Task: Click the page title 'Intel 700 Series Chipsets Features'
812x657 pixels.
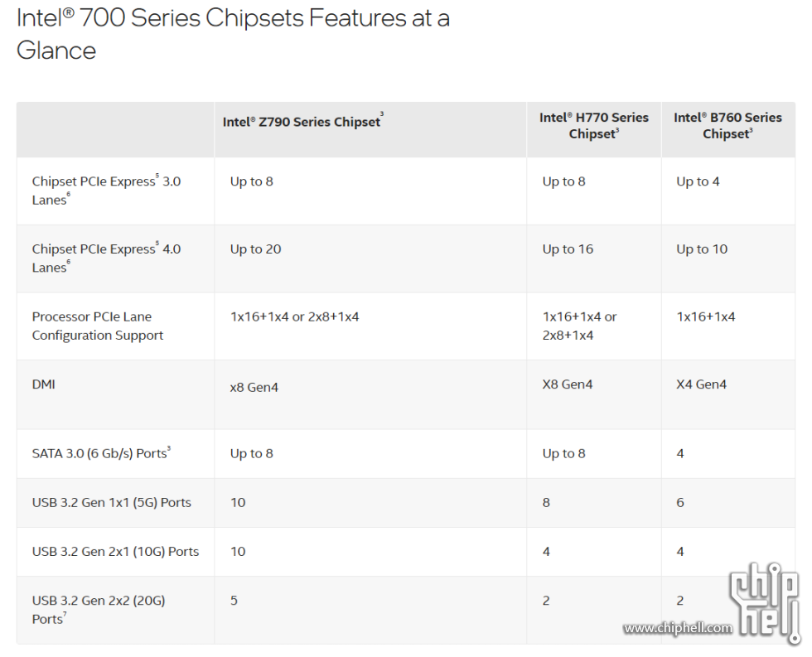Action: point(233,34)
